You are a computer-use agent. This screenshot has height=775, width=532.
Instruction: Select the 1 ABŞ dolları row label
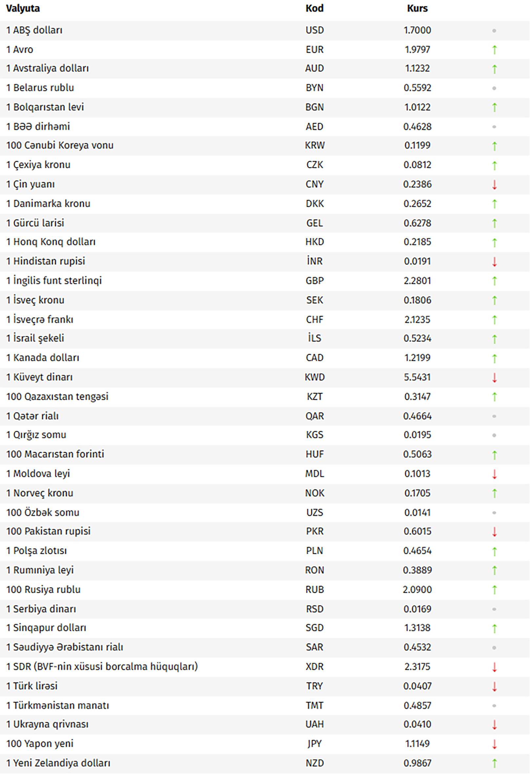[34, 30]
